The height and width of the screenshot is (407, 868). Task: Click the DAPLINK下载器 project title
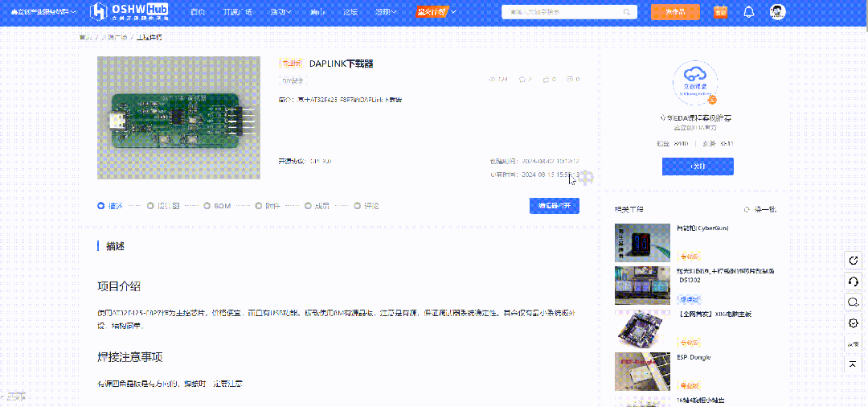[x=341, y=64]
